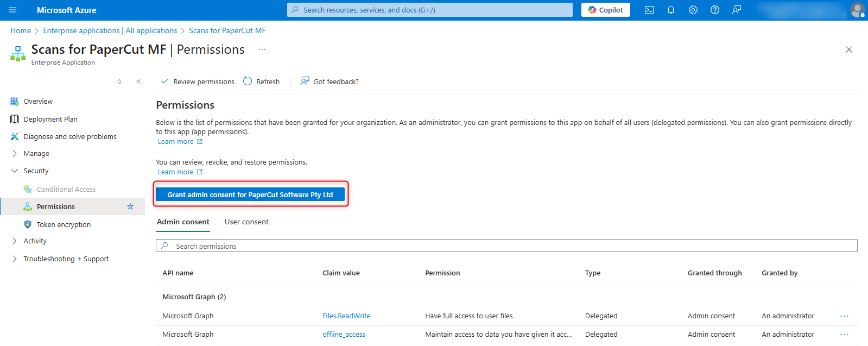Click the Refresh circular arrow icon
Image resolution: width=868 pixels, height=346 pixels.
248,81
